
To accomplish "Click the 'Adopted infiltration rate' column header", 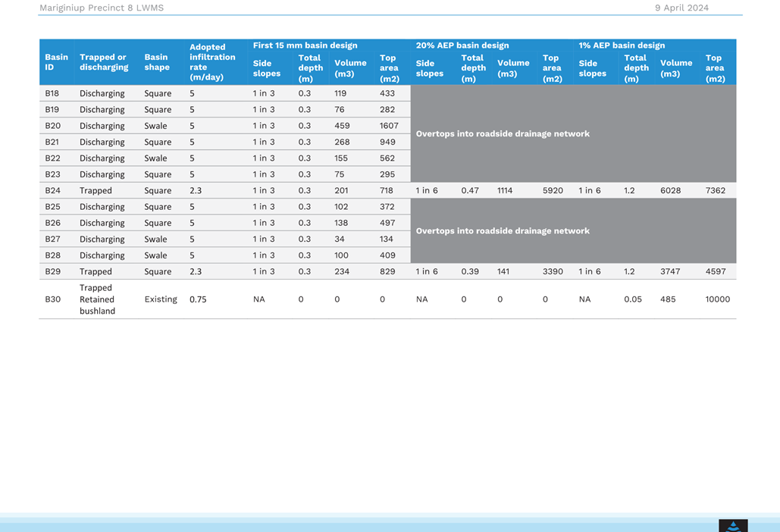I will coord(212,62).
